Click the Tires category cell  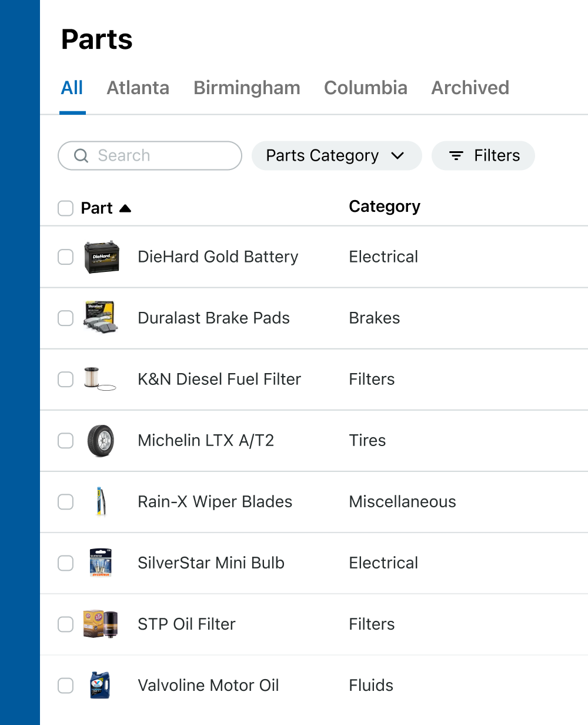(x=367, y=441)
